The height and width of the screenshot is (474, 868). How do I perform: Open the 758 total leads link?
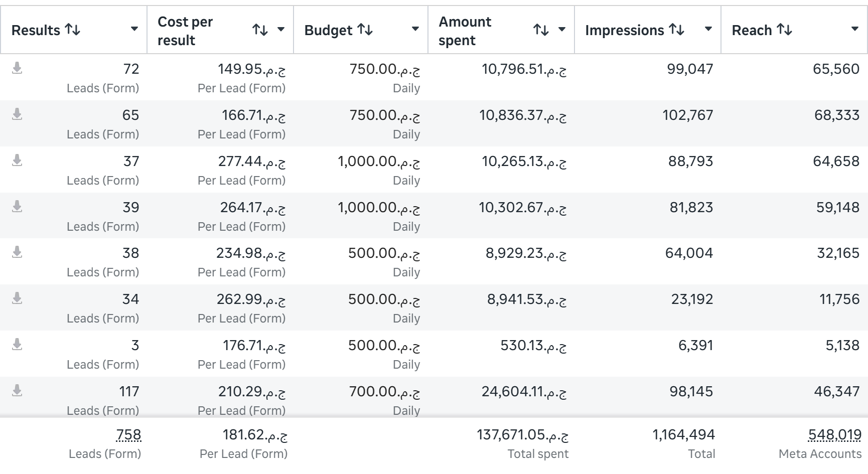pyautogui.click(x=128, y=434)
